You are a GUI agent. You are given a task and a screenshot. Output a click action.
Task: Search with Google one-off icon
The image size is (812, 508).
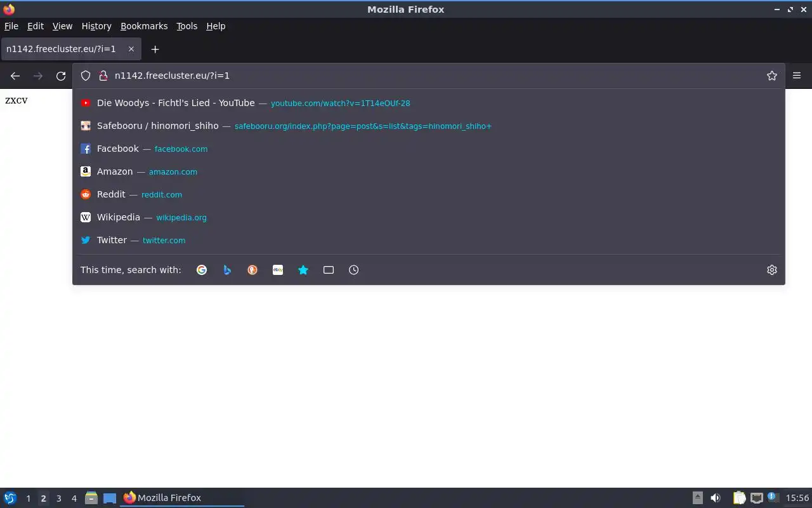tap(202, 270)
